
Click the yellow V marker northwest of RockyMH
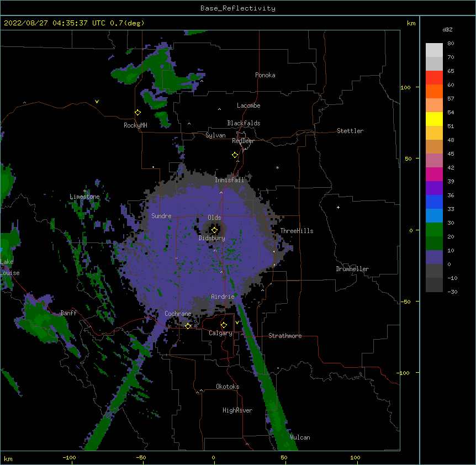[x=97, y=102]
